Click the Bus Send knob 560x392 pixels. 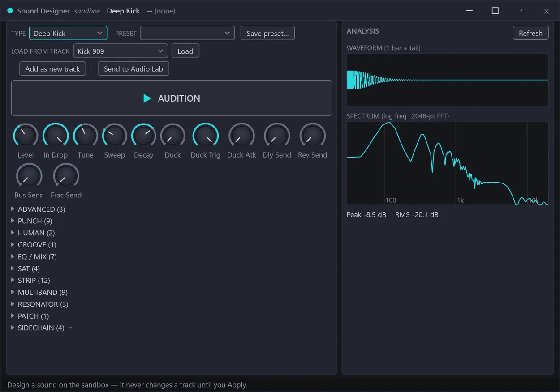(x=29, y=176)
